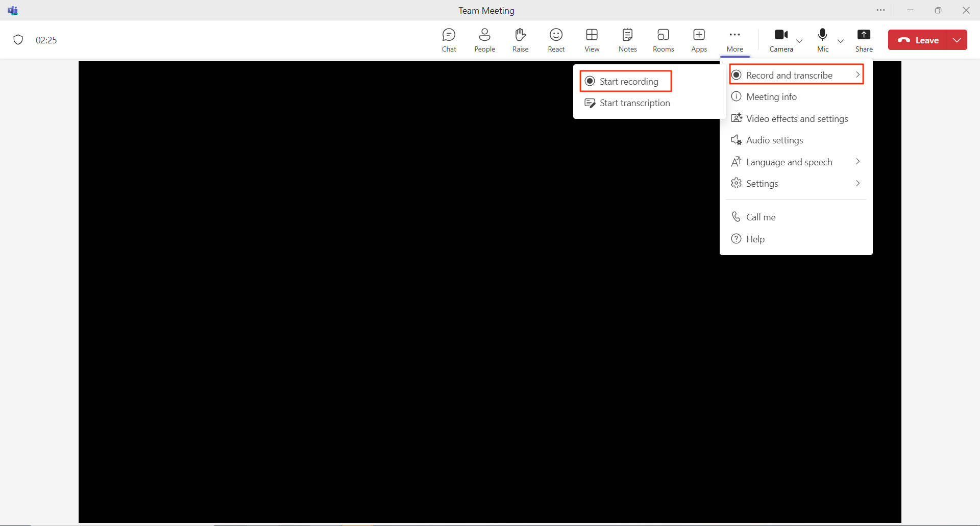The image size is (980, 526).
Task: Expand the Settings submenu
Action: click(x=796, y=184)
